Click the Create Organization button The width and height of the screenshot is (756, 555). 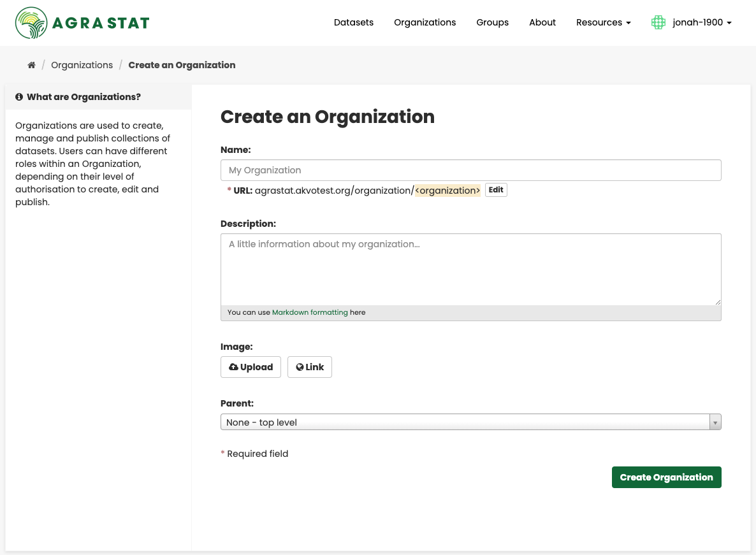(666, 477)
